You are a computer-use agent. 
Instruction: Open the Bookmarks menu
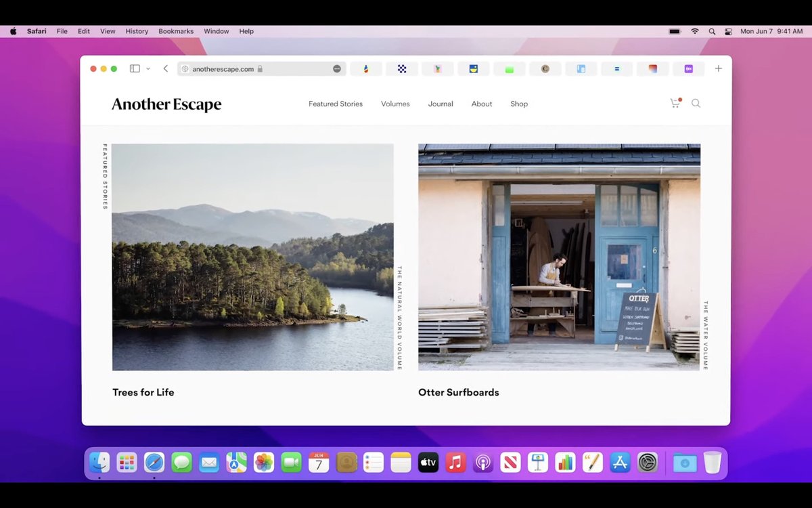(x=175, y=30)
